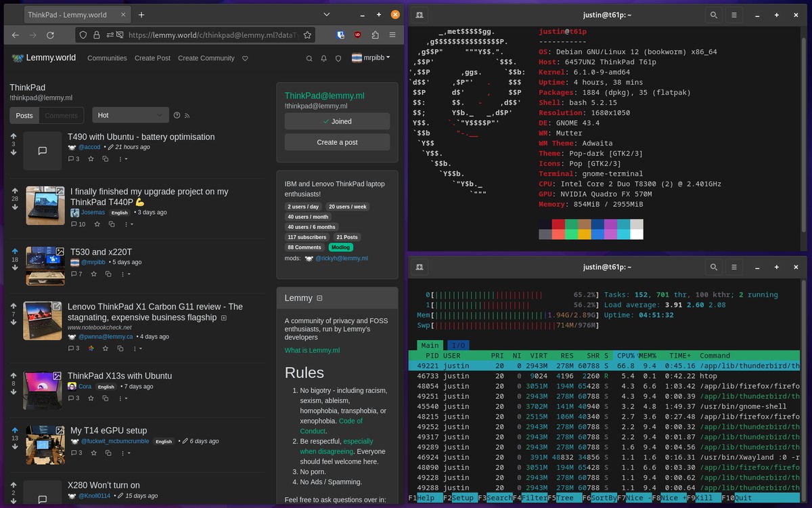Open search in the neofetch terminal window
Screen dimensions: 812x508
click(713, 15)
